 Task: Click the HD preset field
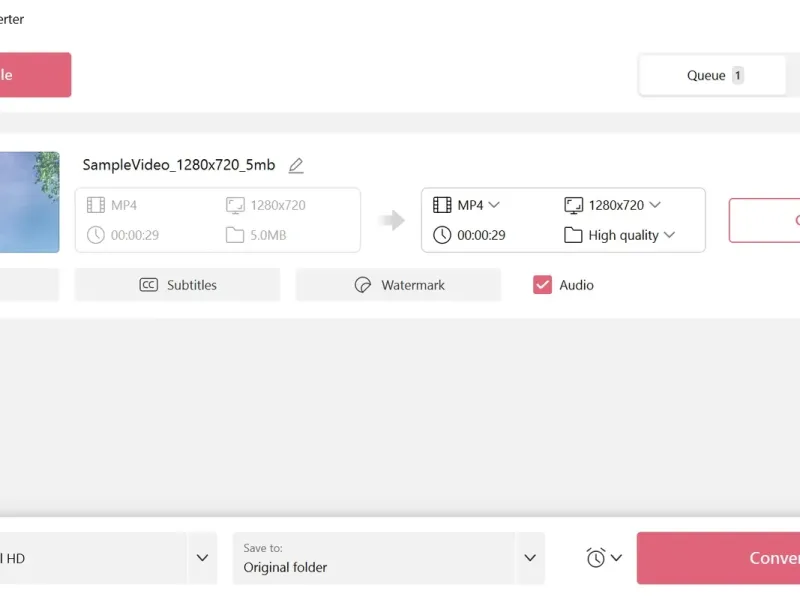pos(93,558)
